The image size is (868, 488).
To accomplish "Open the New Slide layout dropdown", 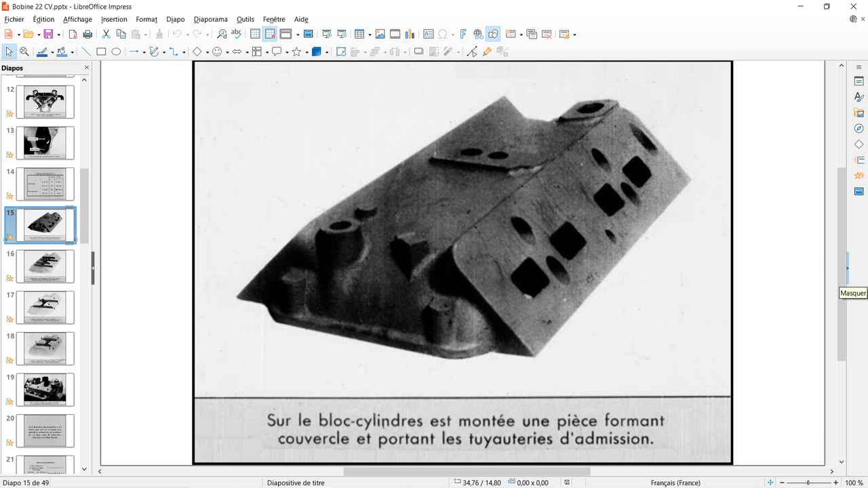I will [521, 35].
